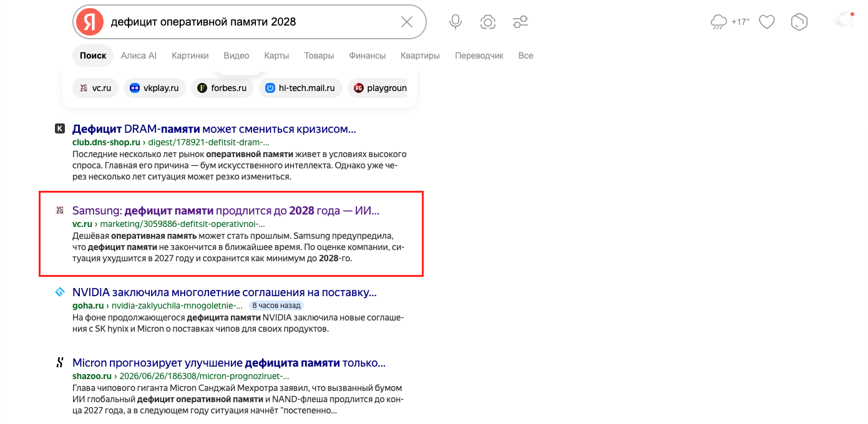Image resolution: width=868 pixels, height=424 pixels.
Task: Click the Micron snippet starting Глава чипового гиганта
Action: 238,400
